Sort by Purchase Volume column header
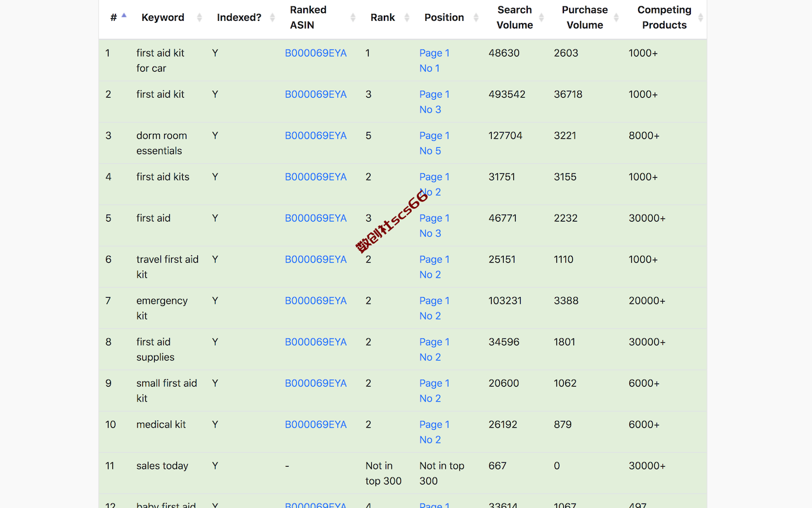The height and width of the screenshot is (508, 812). pyautogui.click(x=584, y=18)
